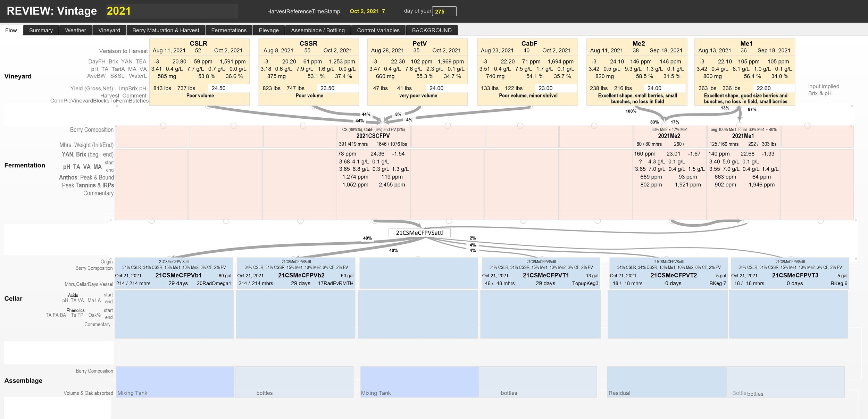This screenshot has width=868, height=419.
Task: Switch to the Flow tab
Action: tap(11, 30)
